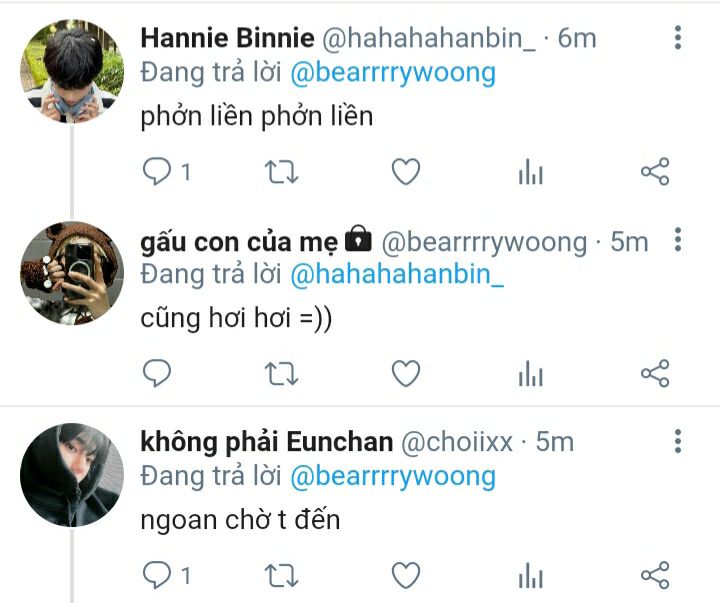This screenshot has height=603, width=720.
Task: Share the 'cũng hơi hơi =))' tweet
Action: 655,373
